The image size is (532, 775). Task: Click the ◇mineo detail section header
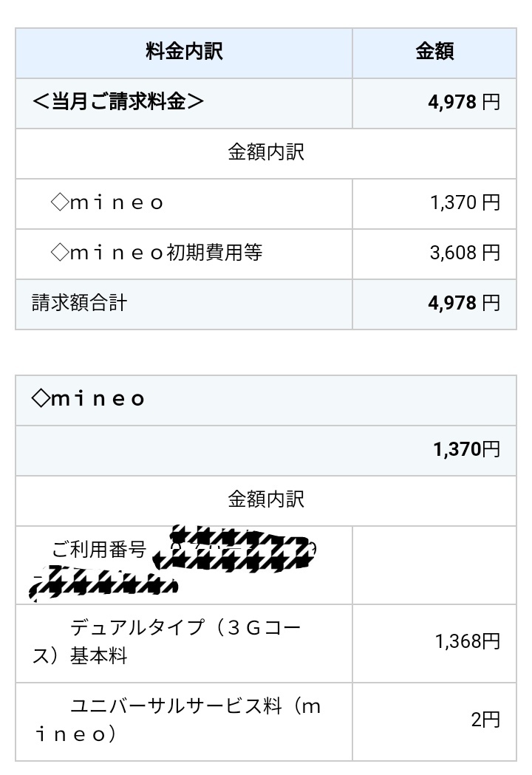tap(89, 399)
